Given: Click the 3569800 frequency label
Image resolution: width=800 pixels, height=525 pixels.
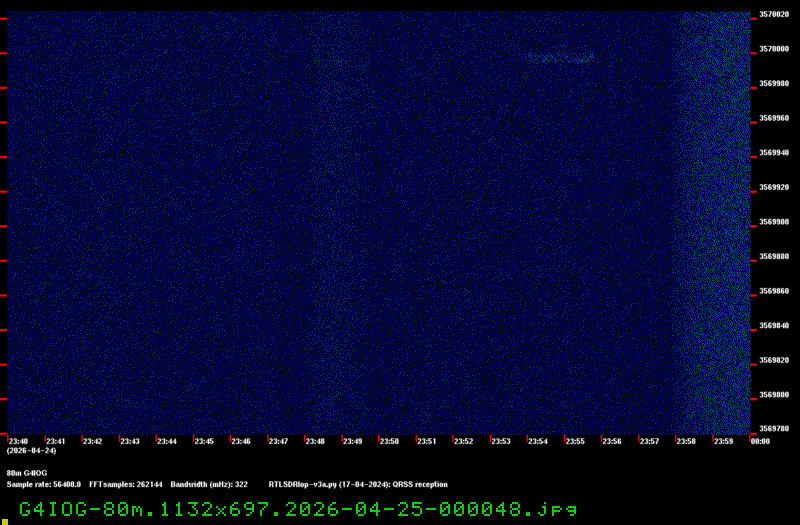Looking at the screenshot, I should (x=774, y=395).
